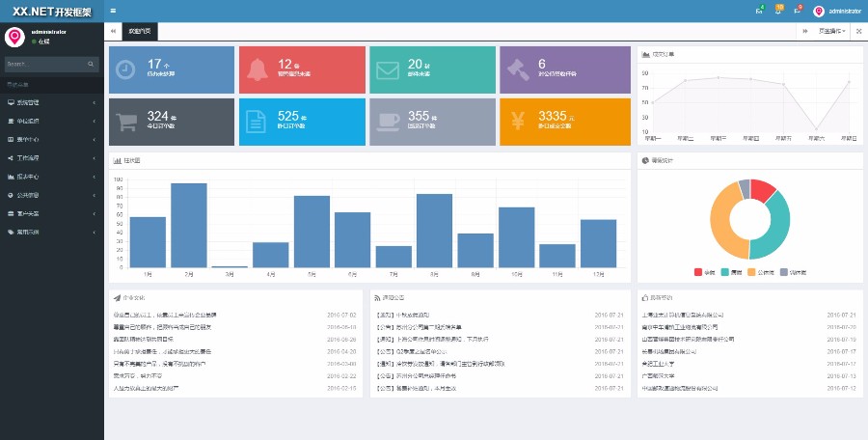Image resolution: width=868 pixels, height=440 pixels.
Task: Click the flag icon with red badge
Action: (x=797, y=11)
